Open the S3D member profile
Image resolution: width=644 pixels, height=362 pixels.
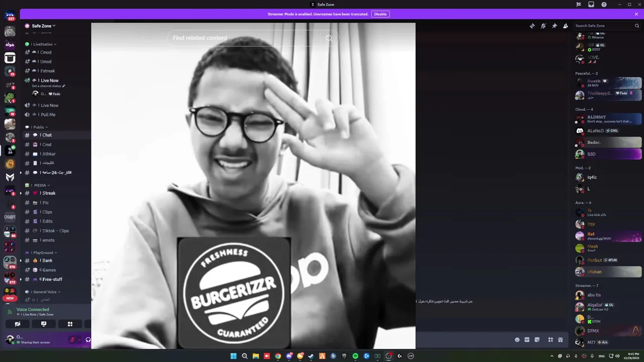(x=608, y=154)
